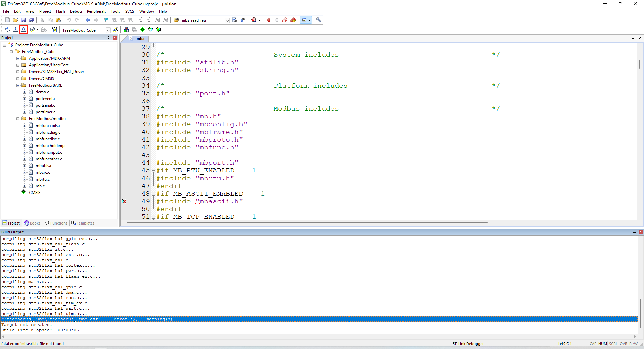Switch to the Functions tab
This screenshot has height=349, width=644.
[56, 223]
